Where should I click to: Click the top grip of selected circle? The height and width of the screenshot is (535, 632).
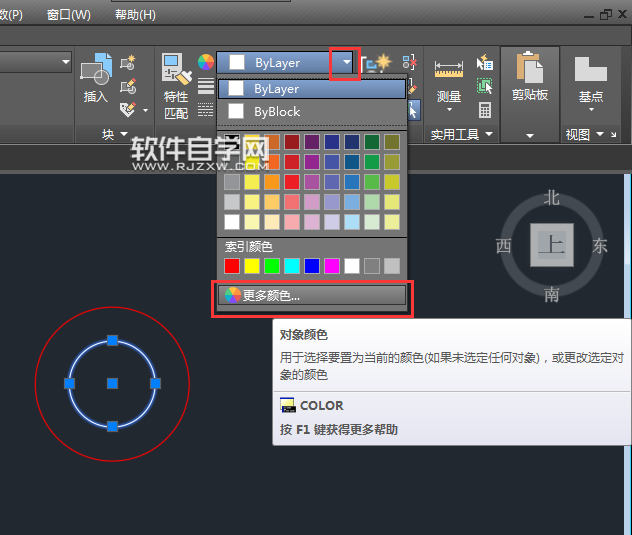(112, 340)
